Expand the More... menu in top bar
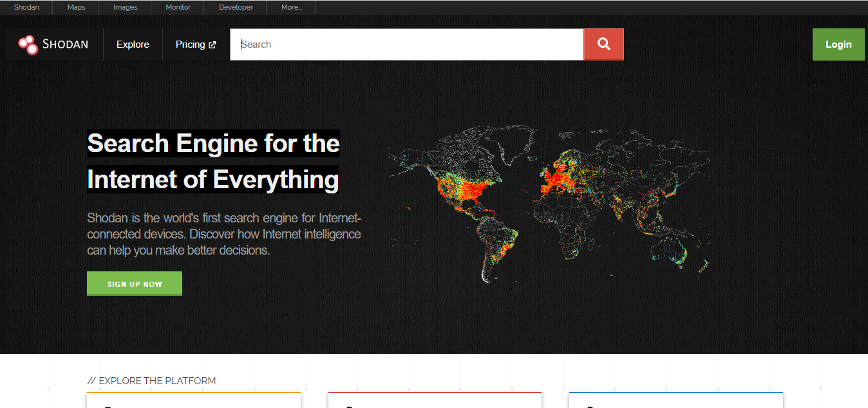Screen dimensions: 868x408 tap(292, 8)
